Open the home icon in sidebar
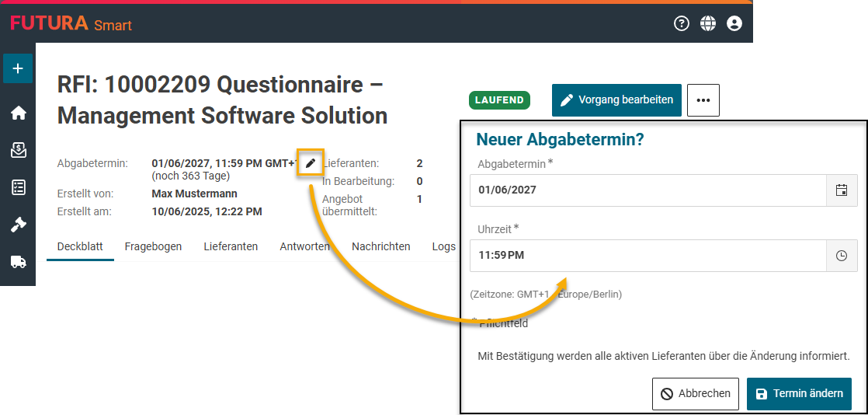 point(18,113)
